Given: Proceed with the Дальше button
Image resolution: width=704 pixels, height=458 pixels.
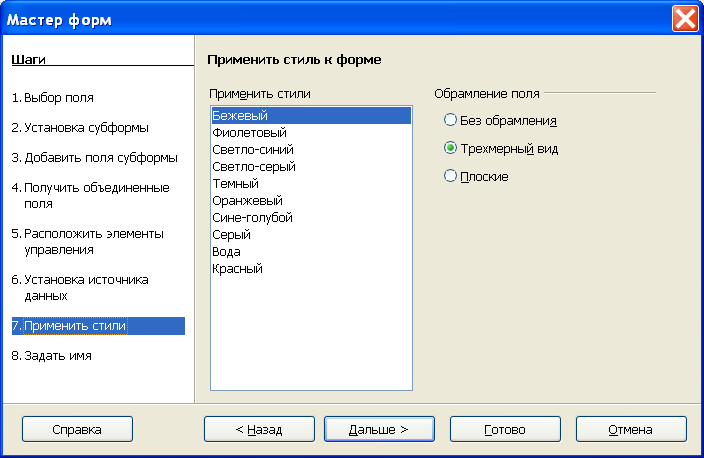Looking at the screenshot, I should point(379,429).
